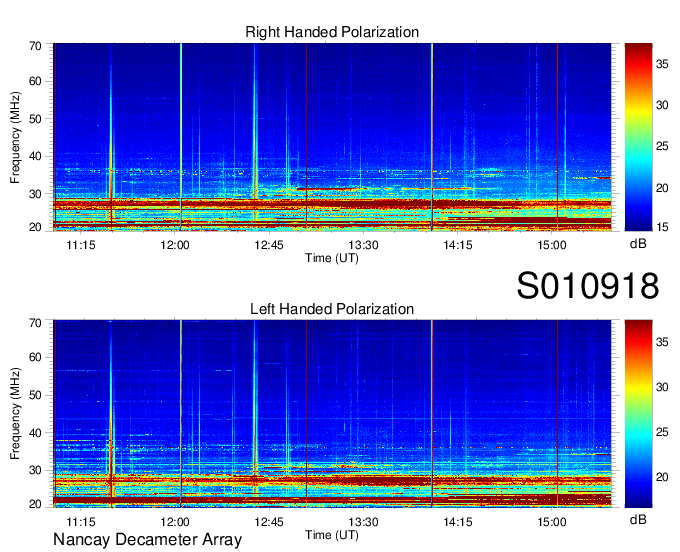680x552 pixels.
Task: Click 20 dB label on Right Handed color bar
Action: click(x=662, y=188)
